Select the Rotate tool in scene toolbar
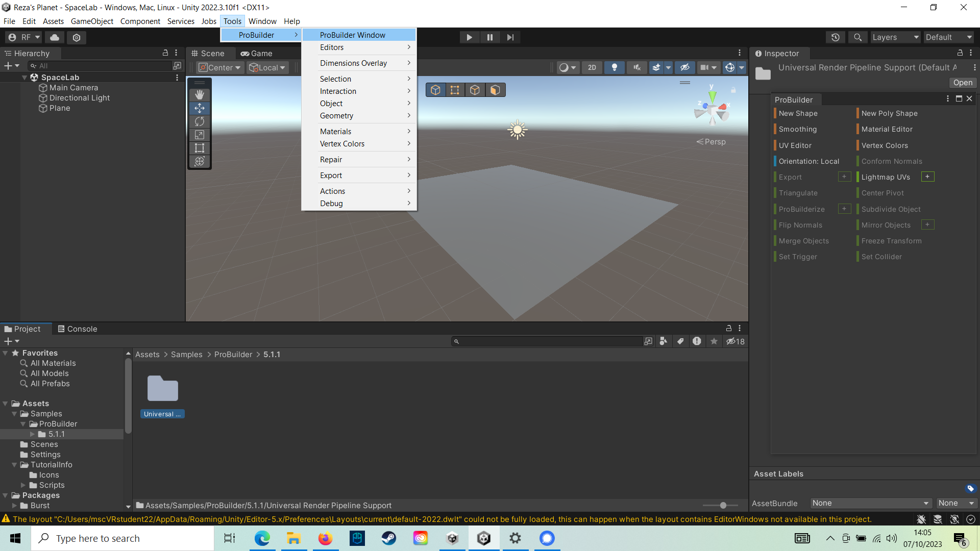This screenshot has width=980, height=551. [200, 121]
